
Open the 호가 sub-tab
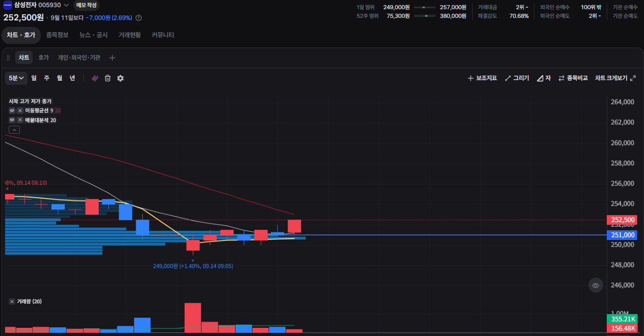pyautogui.click(x=43, y=58)
